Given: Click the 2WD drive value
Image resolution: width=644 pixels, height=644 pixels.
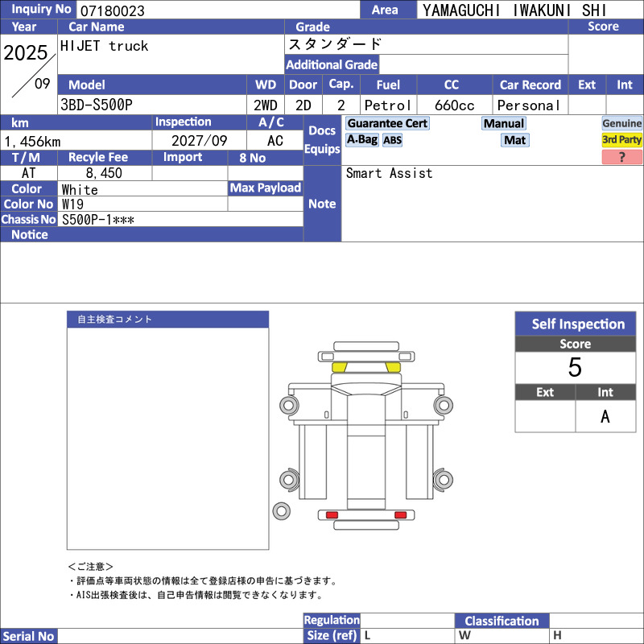Looking at the screenshot, I should click(266, 105).
